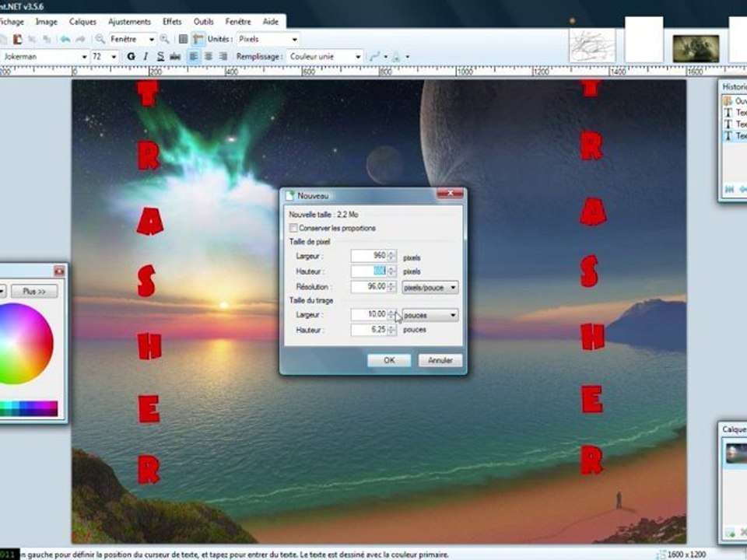
Task: Open the Effets menu
Action: pyautogui.click(x=172, y=22)
